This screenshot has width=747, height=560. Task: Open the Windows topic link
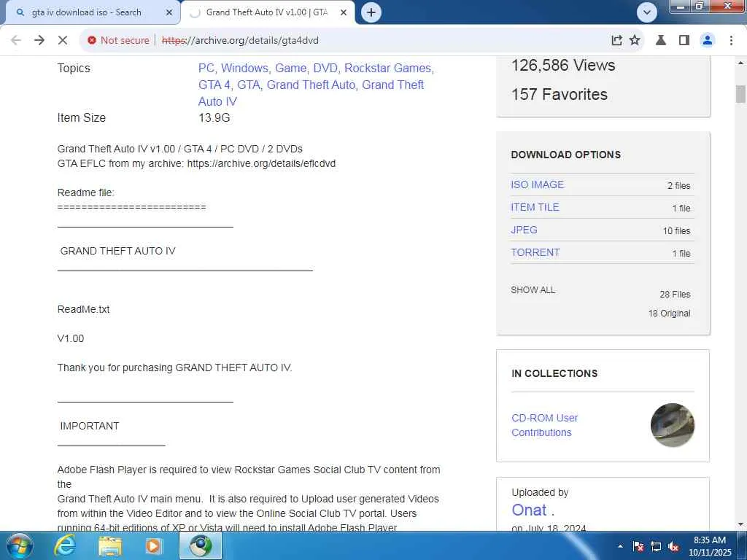245,68
